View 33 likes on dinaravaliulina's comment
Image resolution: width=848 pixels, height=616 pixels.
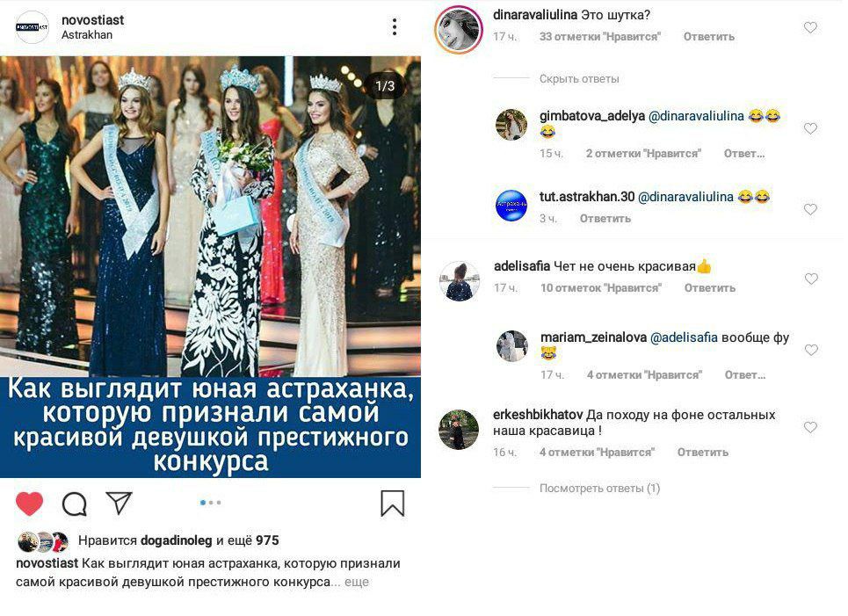(600, 37)
